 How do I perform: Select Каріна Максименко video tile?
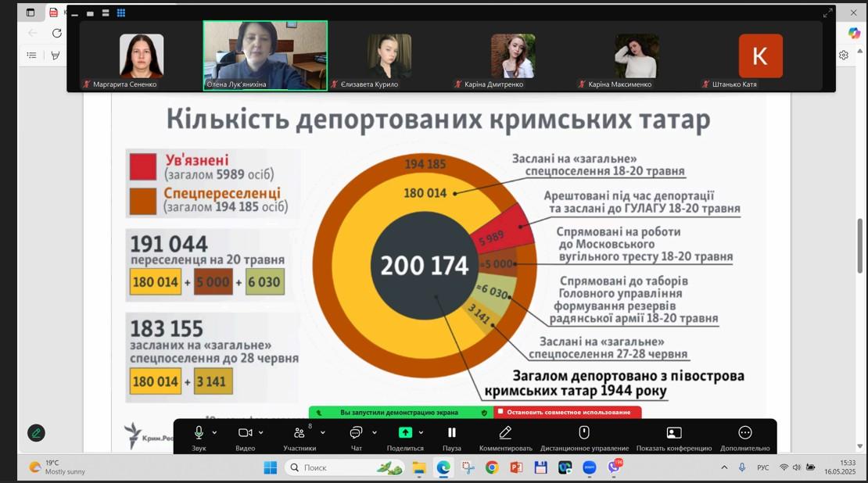point(637,55)
